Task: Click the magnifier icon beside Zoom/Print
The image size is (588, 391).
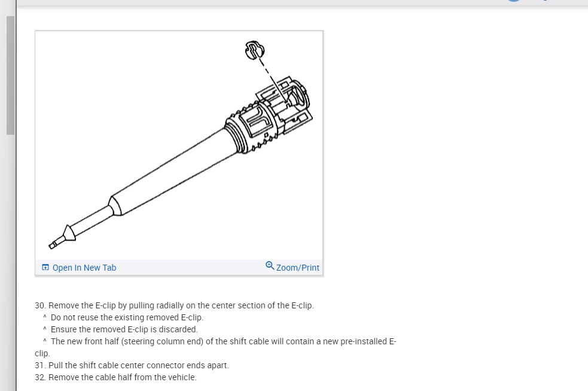Action: click(270, 266)
